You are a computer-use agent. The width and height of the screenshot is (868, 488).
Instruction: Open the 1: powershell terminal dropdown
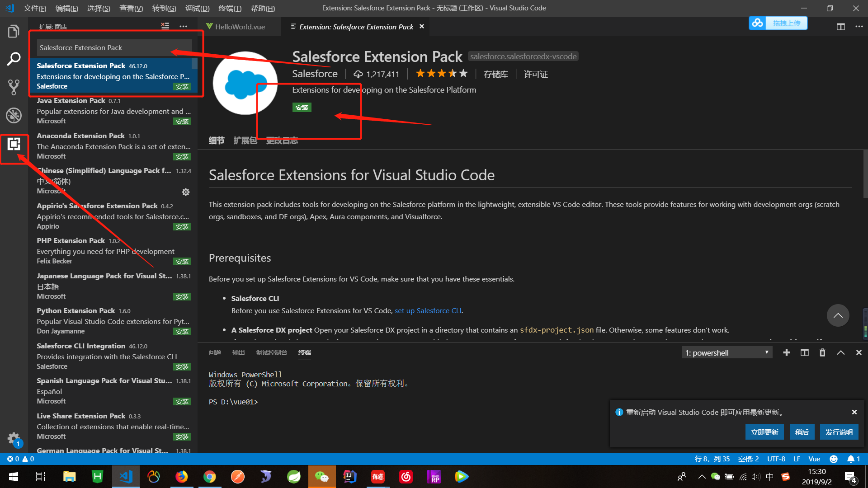point(726,352)
